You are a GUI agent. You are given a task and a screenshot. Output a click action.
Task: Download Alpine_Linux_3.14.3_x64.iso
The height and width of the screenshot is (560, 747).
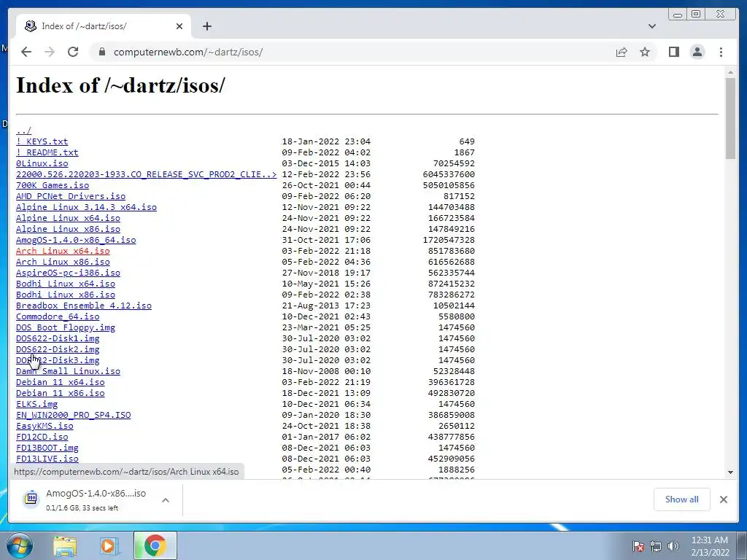86,207
